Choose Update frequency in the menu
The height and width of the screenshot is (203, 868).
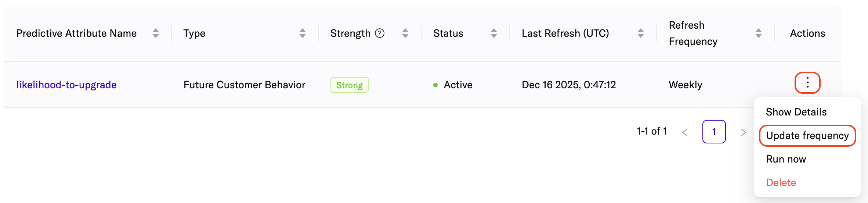click(807, 136)
